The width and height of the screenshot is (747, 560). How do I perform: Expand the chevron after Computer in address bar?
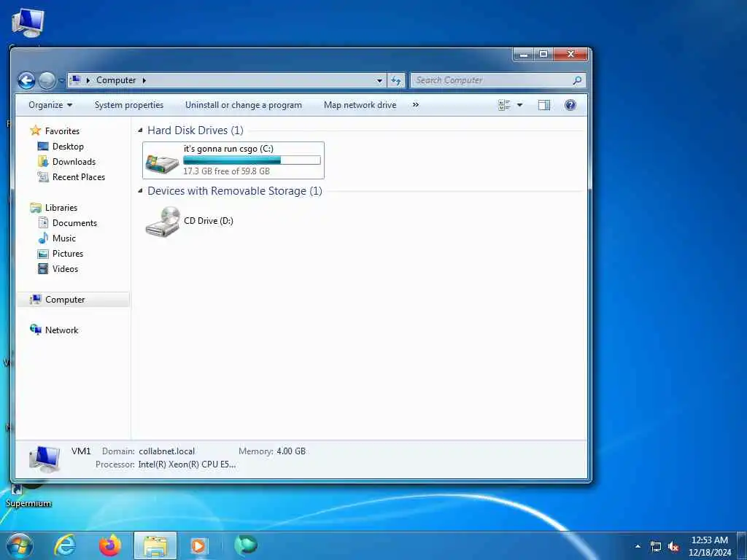click(x=144, y=80)
